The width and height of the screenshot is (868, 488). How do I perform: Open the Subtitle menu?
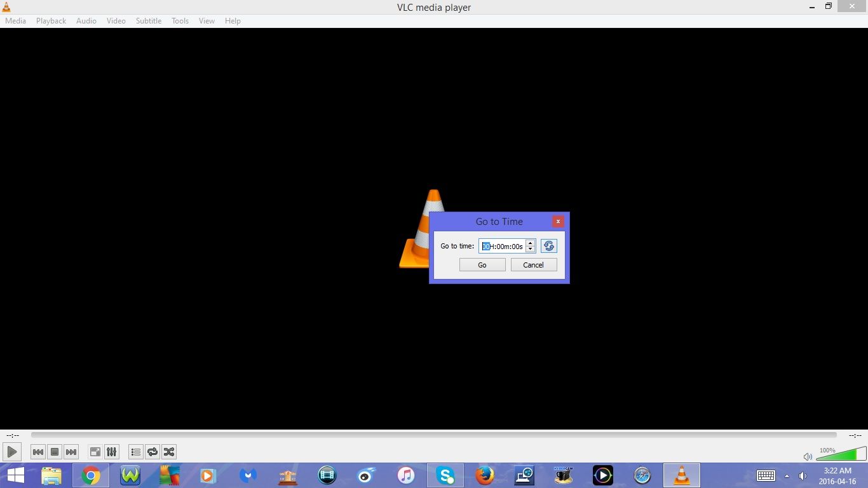pos(148,20)
